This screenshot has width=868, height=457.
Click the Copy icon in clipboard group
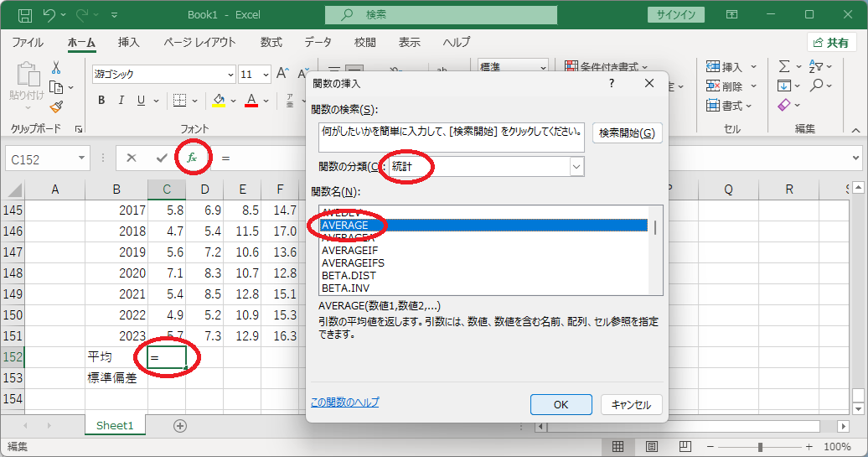click(x=56, y=87)
